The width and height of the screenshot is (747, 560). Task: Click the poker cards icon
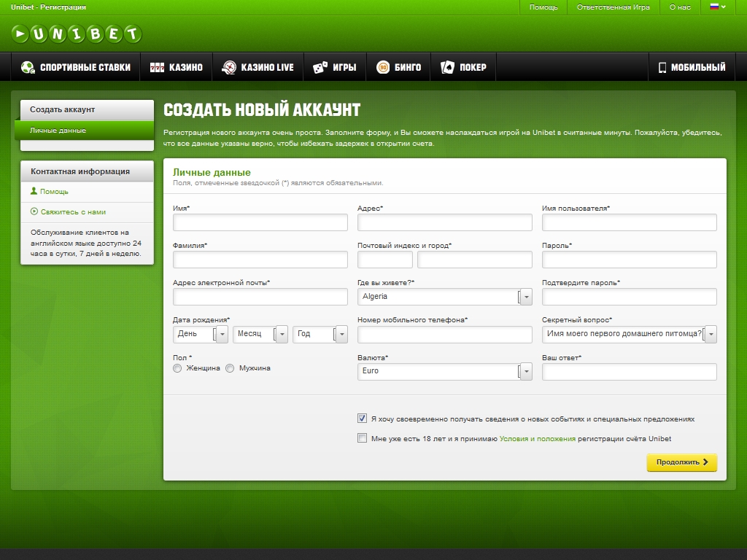(x=447, y=67)
